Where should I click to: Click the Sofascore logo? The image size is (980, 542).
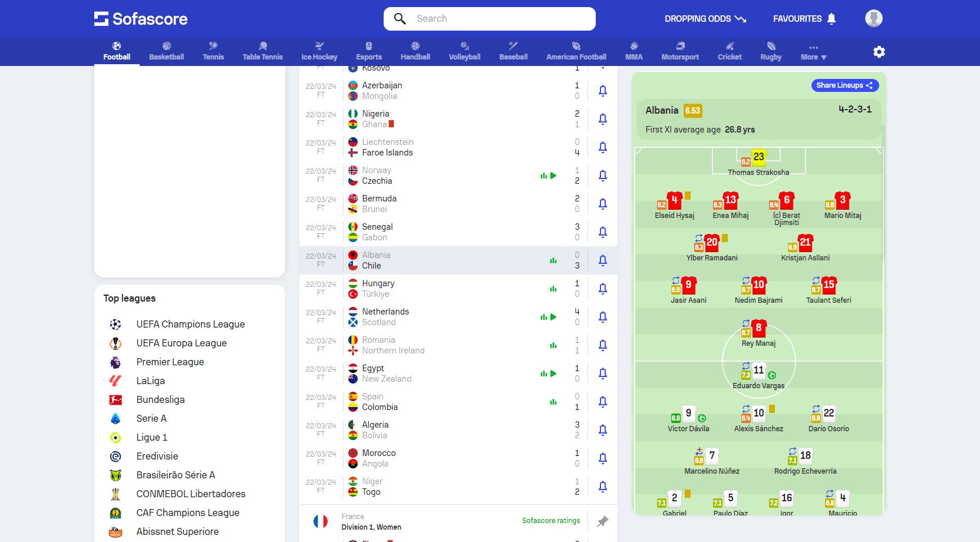pyautogui.click(x=141, y=19)
